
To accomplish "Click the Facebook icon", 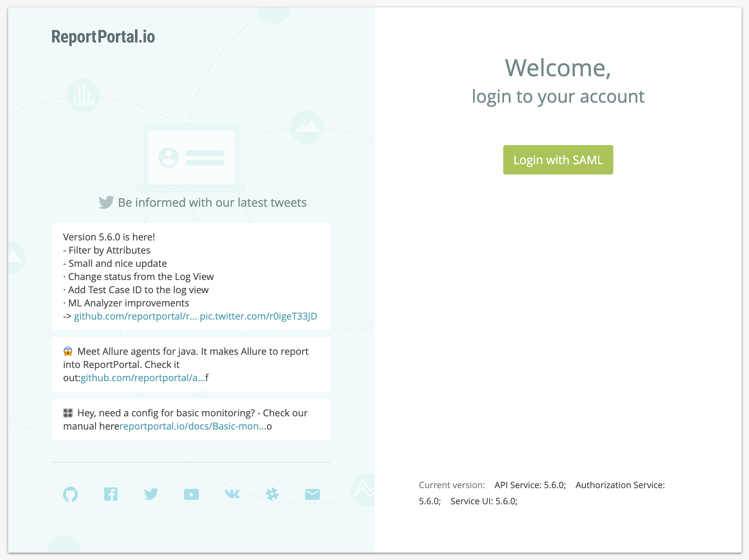I will coord(111,494).
